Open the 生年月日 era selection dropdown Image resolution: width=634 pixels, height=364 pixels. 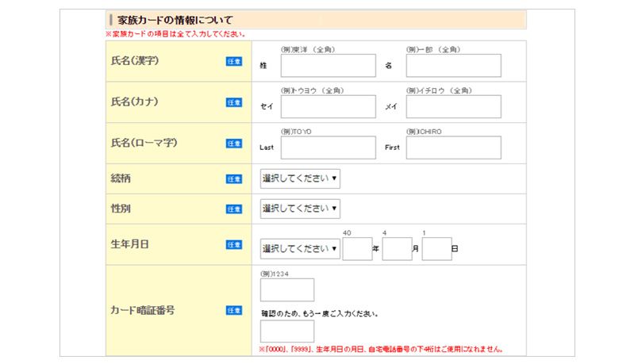pos(300,249)
